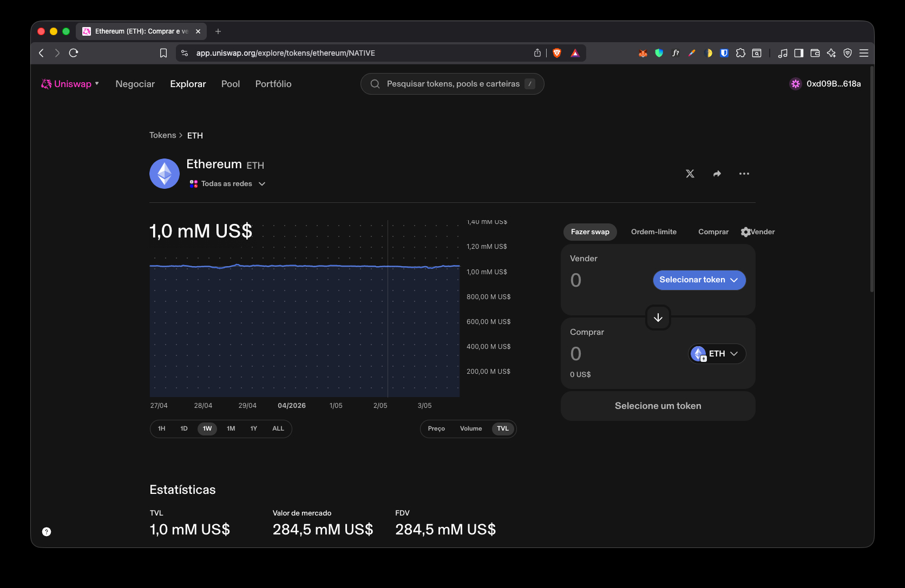Select the 1M time range

pos(231,428)
